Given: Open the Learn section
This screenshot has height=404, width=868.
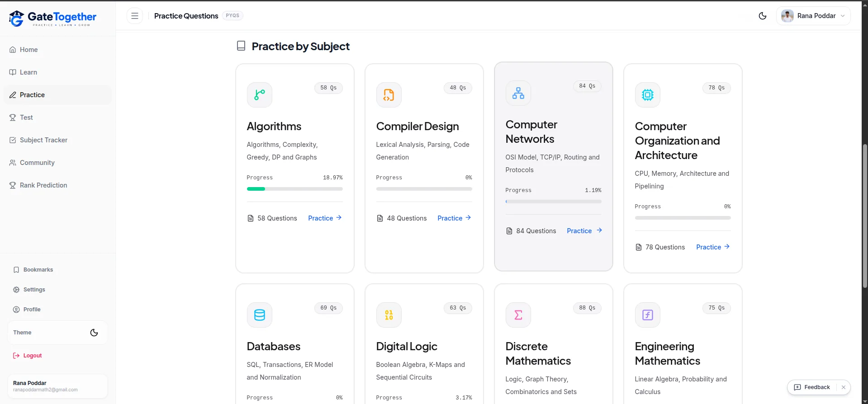Looking at the screenshot, I should pyautogui.click(x=57, y=72).
